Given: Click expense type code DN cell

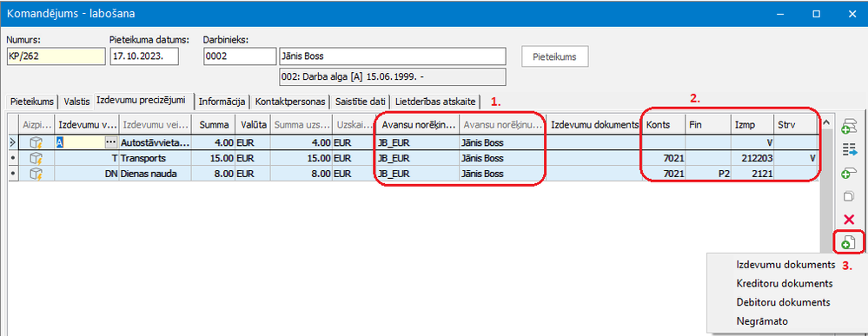Looking at the screenshot, I should click(x=86, y=174).
